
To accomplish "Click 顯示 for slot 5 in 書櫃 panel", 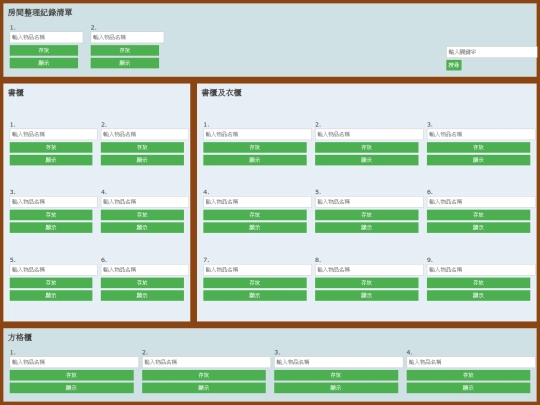I will coord(51,295).
